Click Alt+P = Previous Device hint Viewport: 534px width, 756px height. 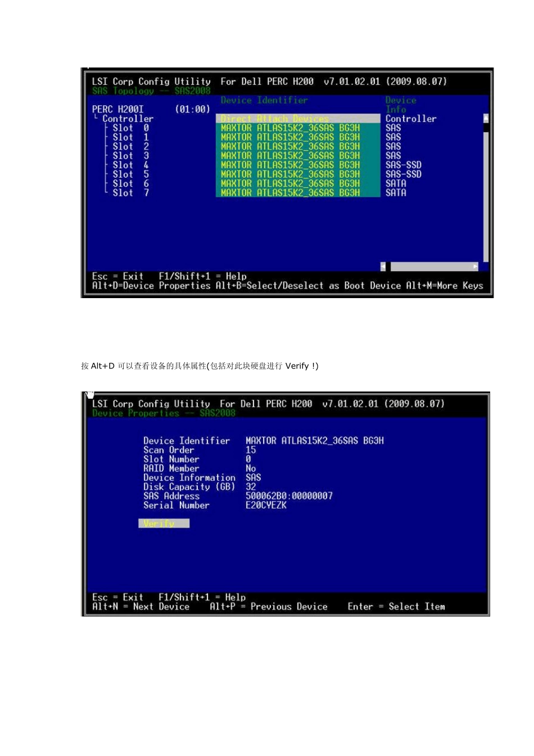coord(269,607)
